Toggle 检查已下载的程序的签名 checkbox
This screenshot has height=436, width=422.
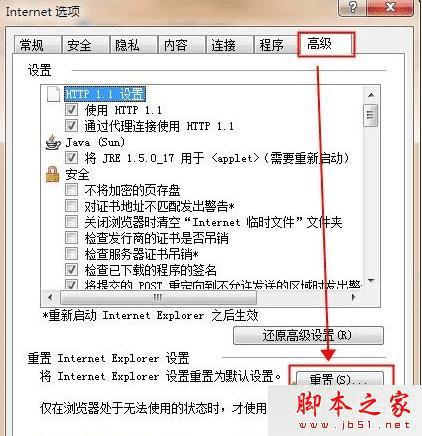(x=71, y=270)
